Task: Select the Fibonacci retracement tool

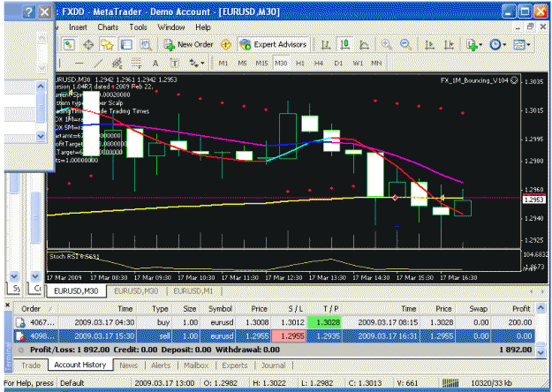Action: (136, 64)
